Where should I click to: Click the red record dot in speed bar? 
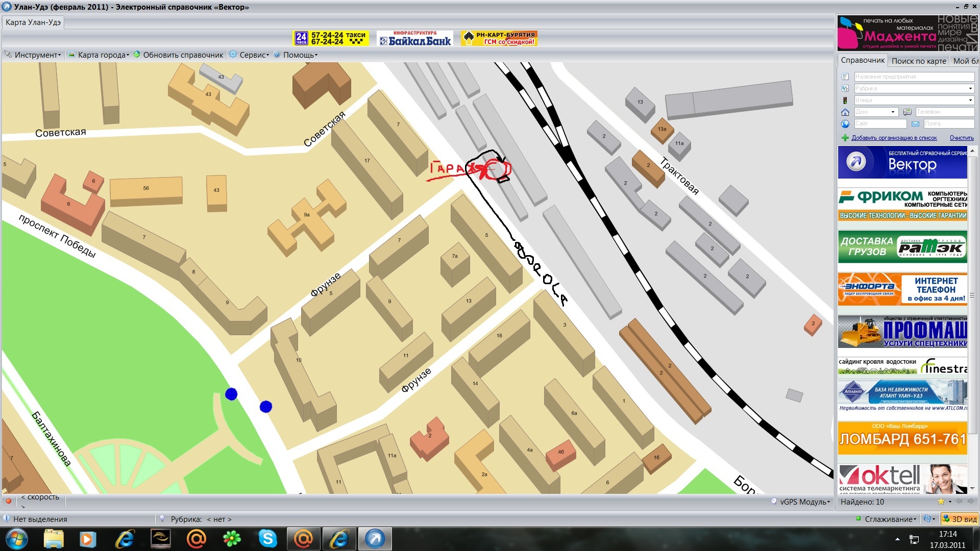click(x=8, y=501)
